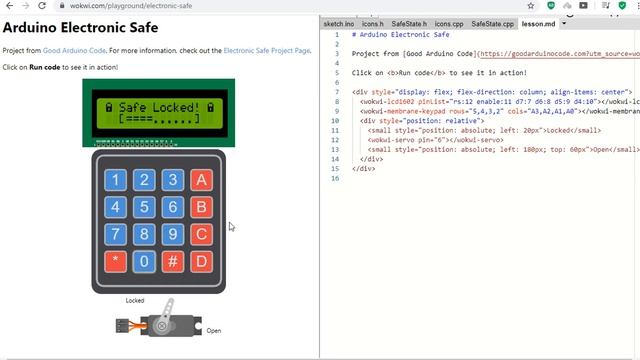The width and height of the screenshot is (640, 360).
Task: Click the lock icon in the address bar
Action: (x=62, y=6)
